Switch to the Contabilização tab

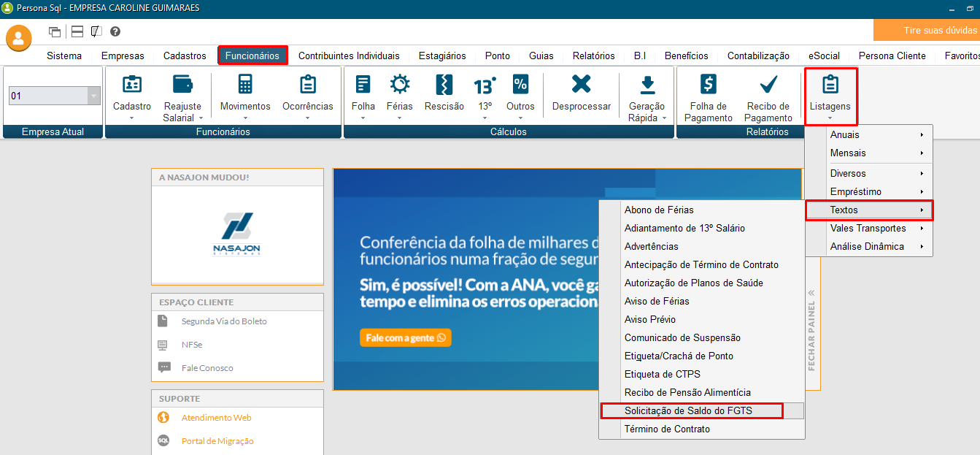click(758, 56)
